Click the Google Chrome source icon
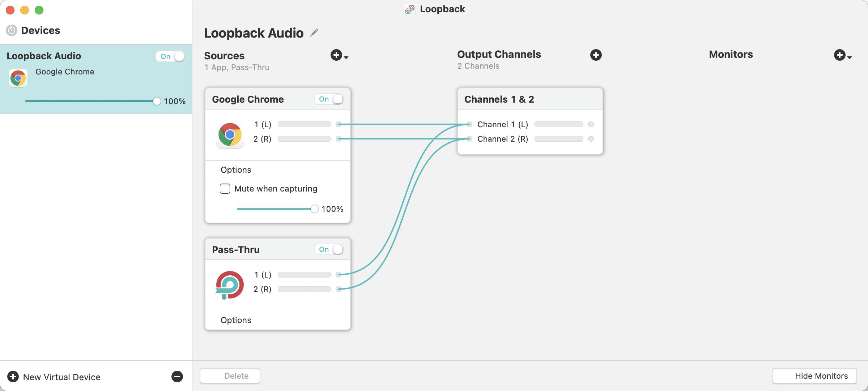The height and width of the screenshot is (391, 868). point(230,135)
